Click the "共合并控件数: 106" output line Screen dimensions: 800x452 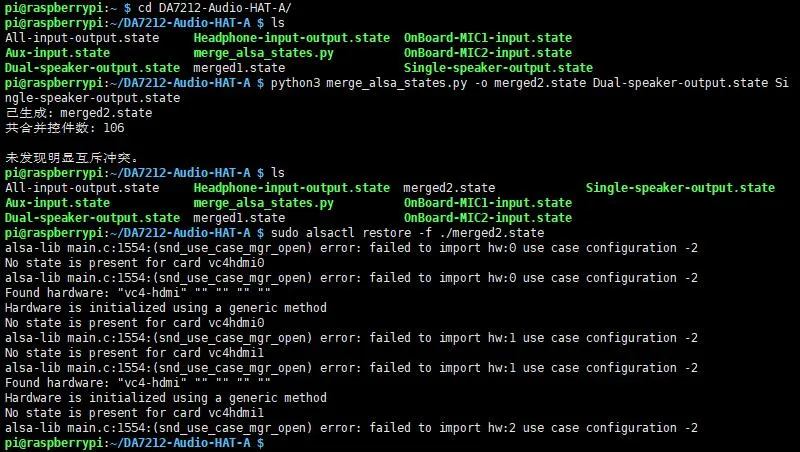[65, 128]
